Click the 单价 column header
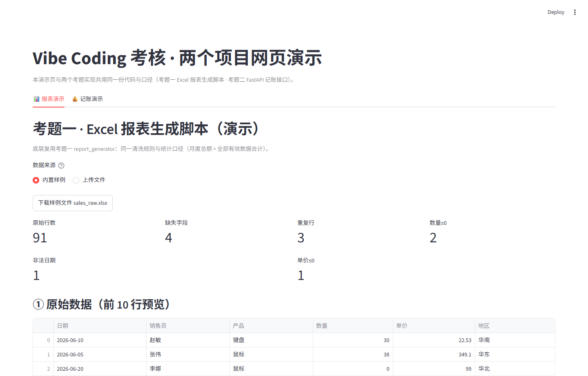 tap(434, 326)
